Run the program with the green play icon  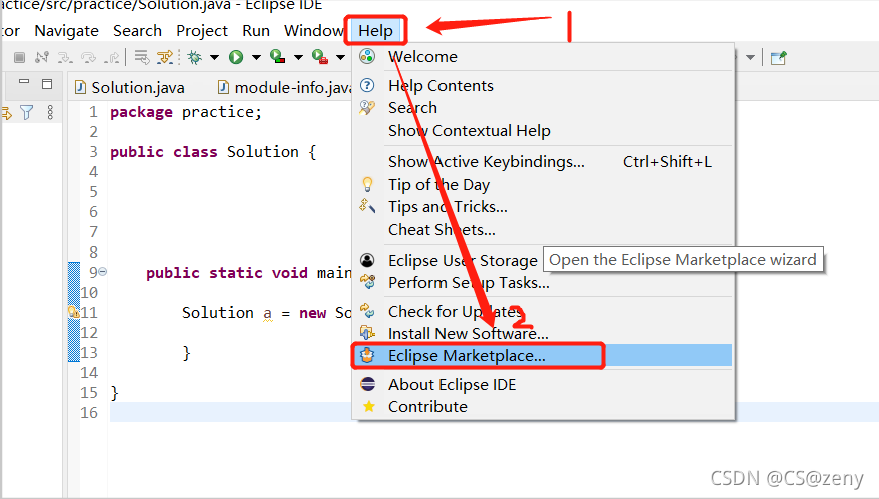pyautogui.click(x=236, y=57)
